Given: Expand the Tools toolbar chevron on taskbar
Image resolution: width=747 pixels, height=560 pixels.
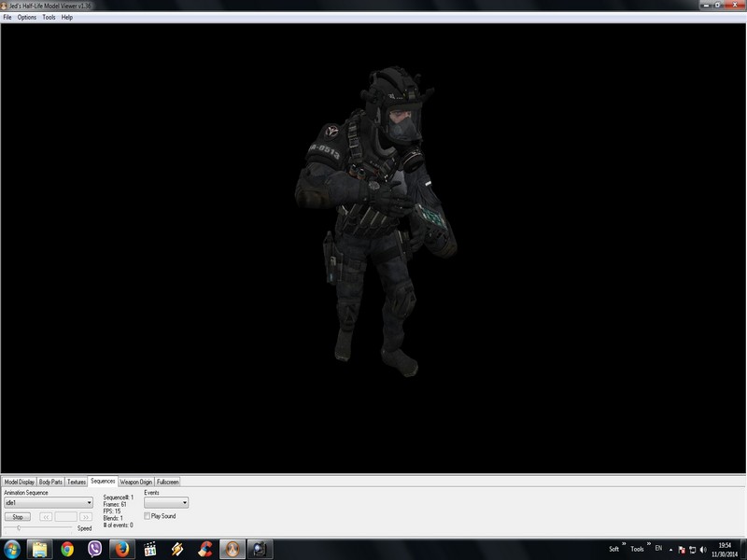Looking at the screenshot, I should coord(649,544).
